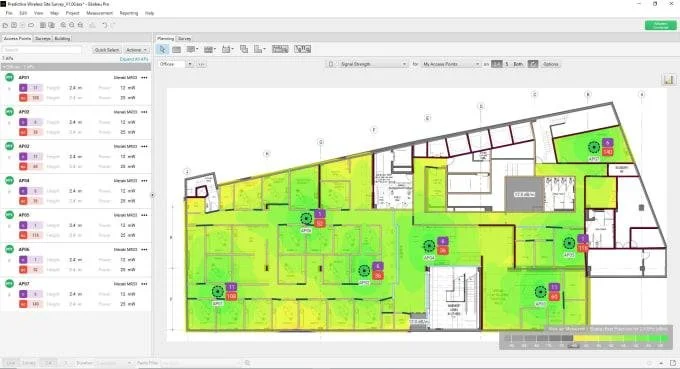This screenshot has width=680, height=369.
Task: Switch to the Building tab
Action: [62, 39]
